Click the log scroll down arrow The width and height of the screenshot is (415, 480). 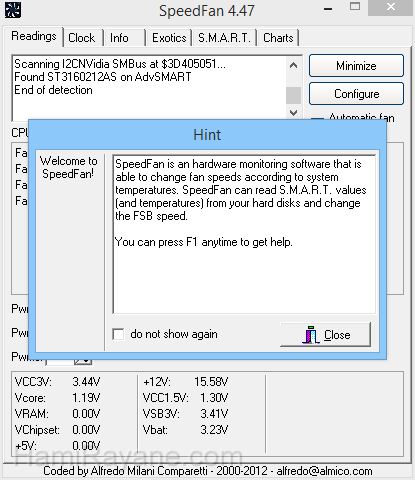coord(294,113)
